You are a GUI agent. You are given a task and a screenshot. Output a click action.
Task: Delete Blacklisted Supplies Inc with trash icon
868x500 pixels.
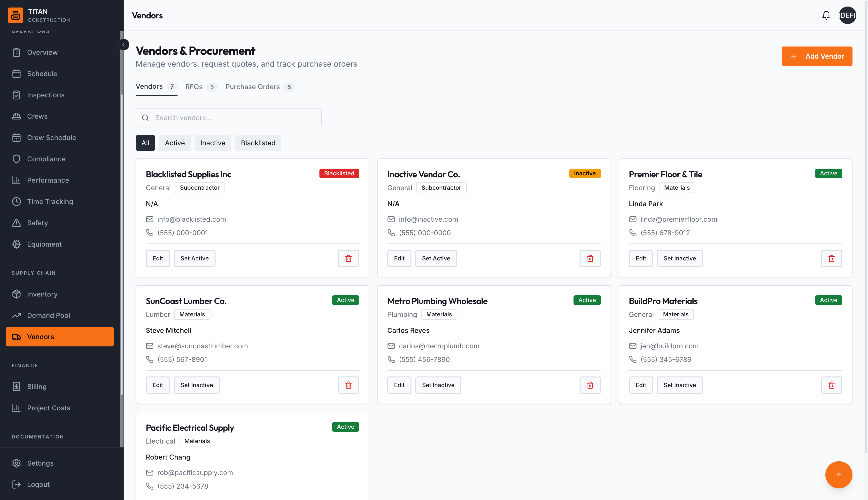(348, 258)
